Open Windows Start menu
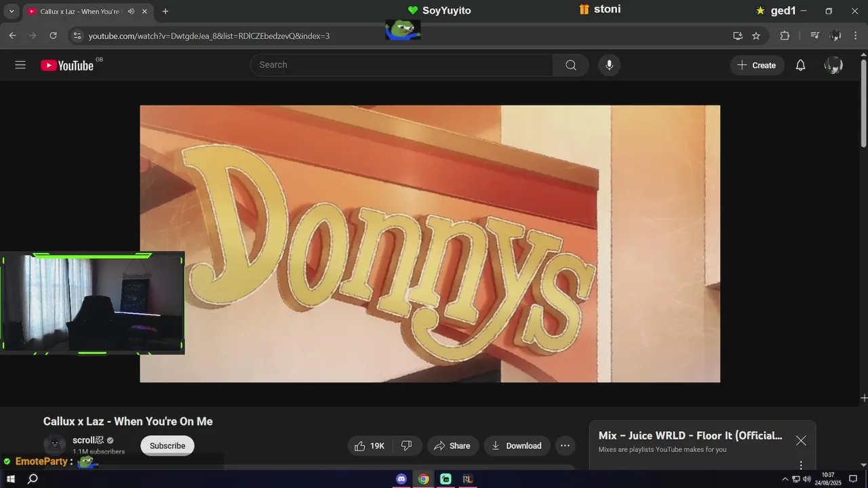Viewport: 868px width, 488px height. (x=11, y=479)
